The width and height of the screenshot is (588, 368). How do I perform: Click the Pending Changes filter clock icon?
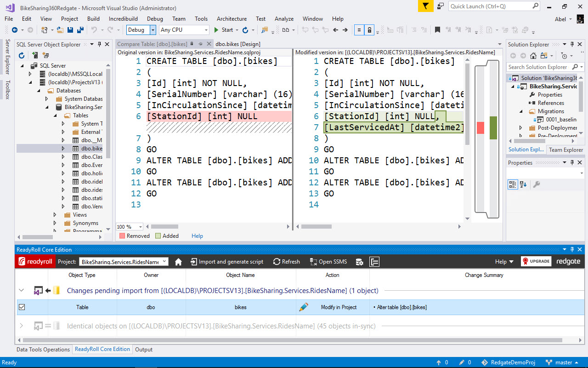pyautogui.click(x=564, y=56)
